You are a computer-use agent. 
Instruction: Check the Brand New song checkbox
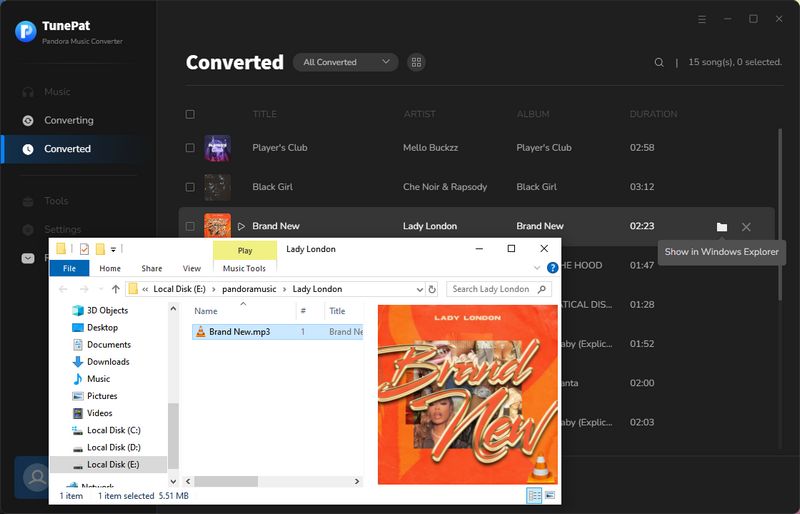190,226
